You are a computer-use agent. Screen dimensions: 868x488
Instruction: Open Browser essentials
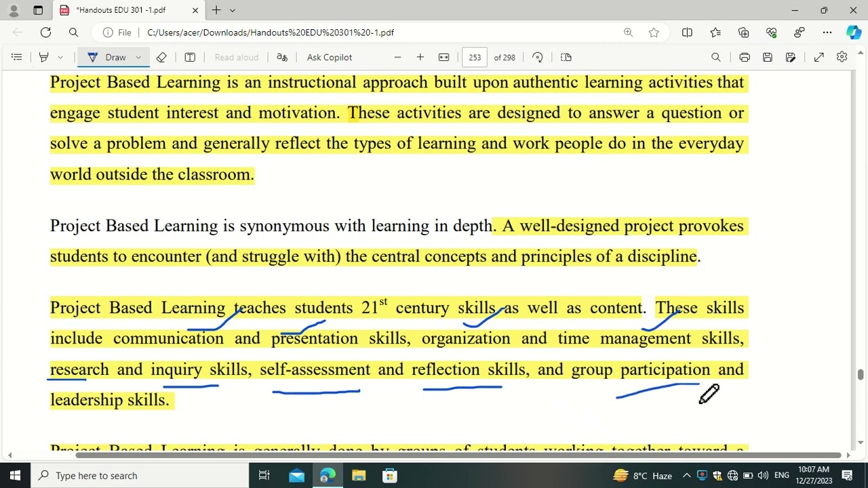[771, 33]
